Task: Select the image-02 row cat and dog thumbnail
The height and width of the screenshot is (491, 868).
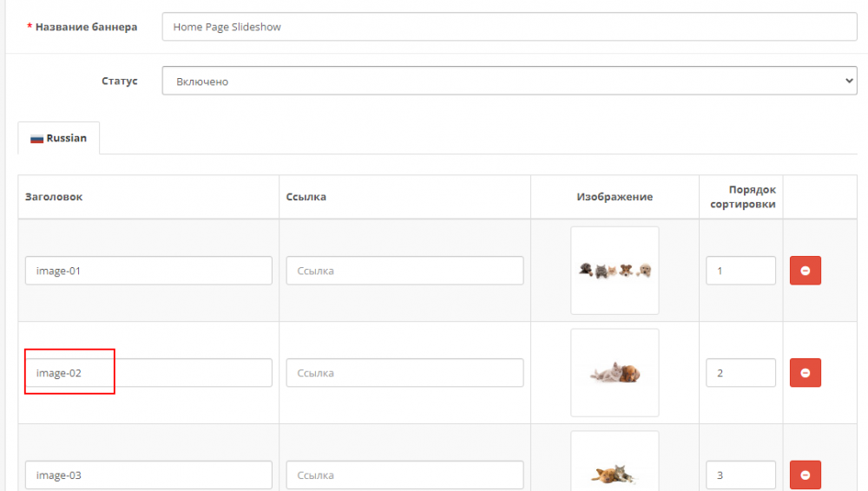Action: [x=615, y=372]
